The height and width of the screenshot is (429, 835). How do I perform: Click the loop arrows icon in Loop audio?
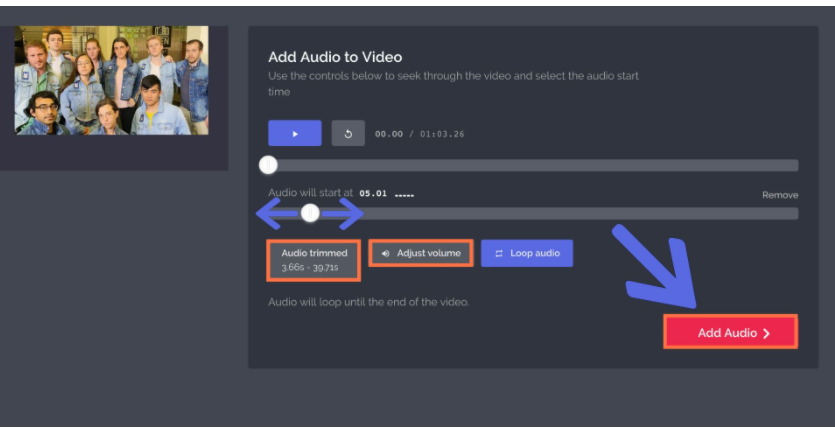(499, 253)
